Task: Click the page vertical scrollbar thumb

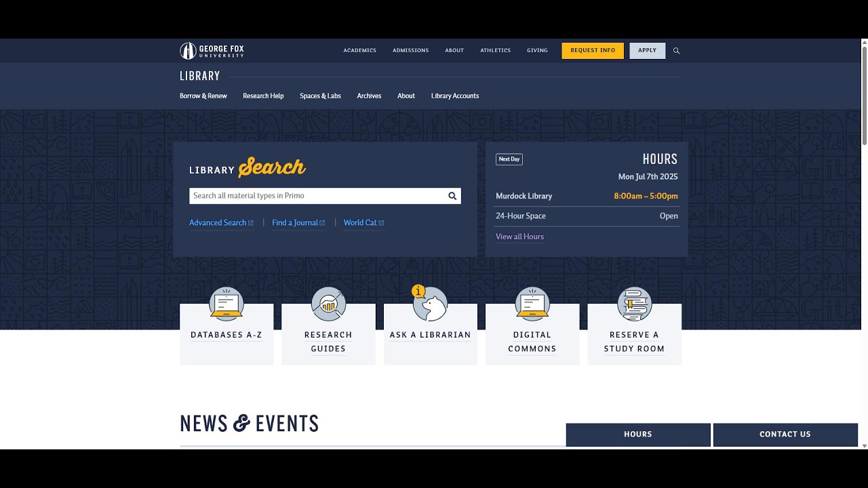Action: click(864, 95)
